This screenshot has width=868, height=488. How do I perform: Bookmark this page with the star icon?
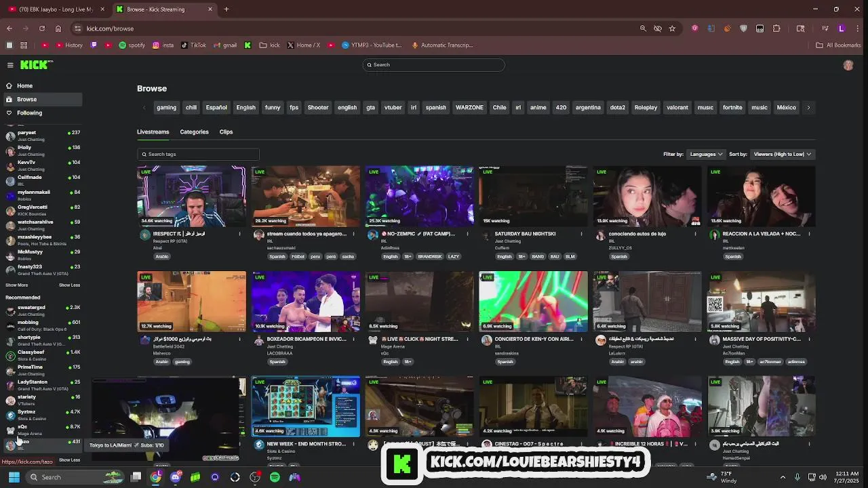click(x=672, y=28)
